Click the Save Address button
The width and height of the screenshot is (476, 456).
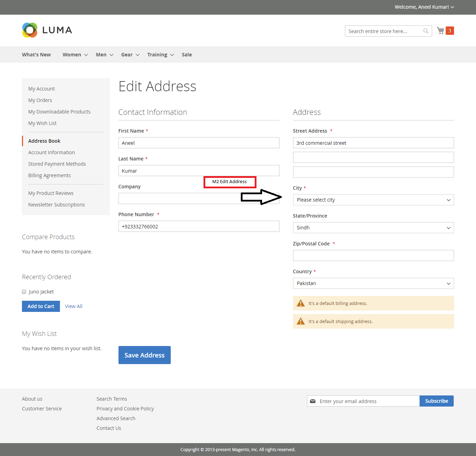(145, 355)
